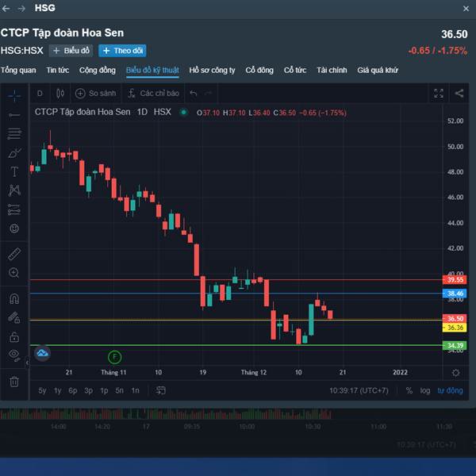Toggle tự động auto scale
Screen dimensions: 476x476
pos(450,390)
